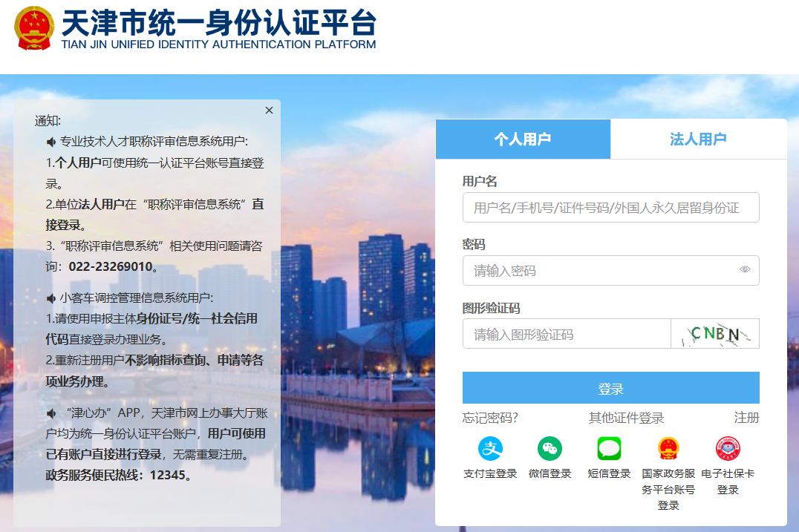
Task: Click the Alipay login icon
Action: click(490, 449)
